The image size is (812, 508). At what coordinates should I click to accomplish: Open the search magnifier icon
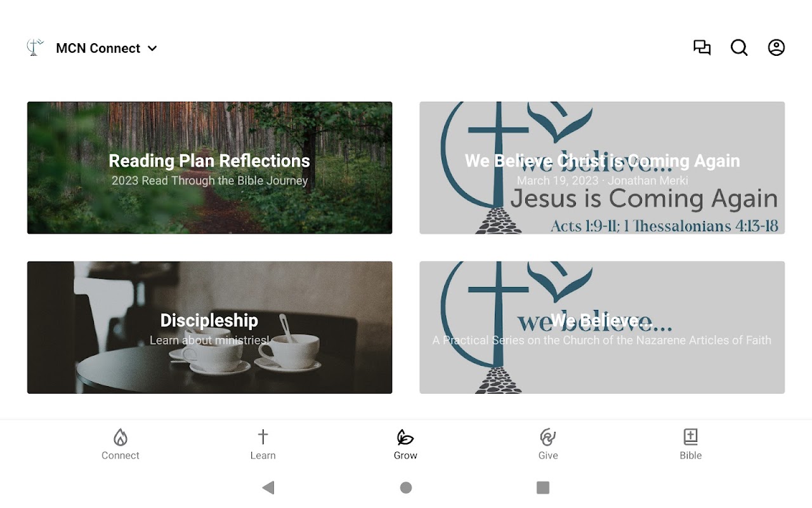pos(739,48)
